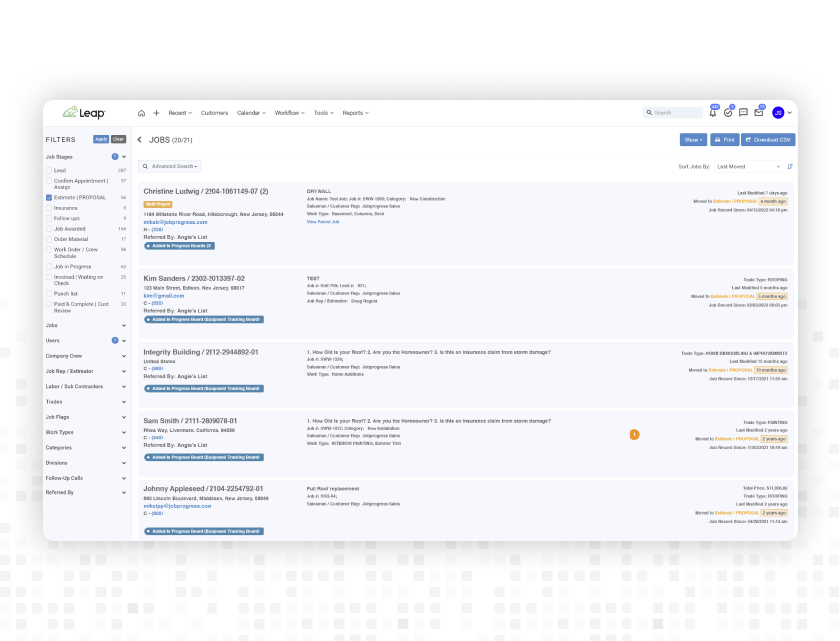Open the profile dropdown arrow beside avatar
Image resolution: width=840 pixels, height=641 pixels.
click(790, 113)
